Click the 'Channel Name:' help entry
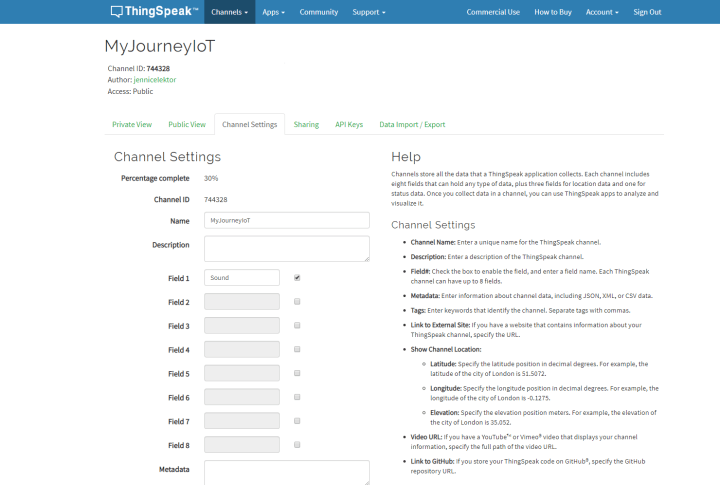This screenshot has height=485, width=720. (506, 242)
